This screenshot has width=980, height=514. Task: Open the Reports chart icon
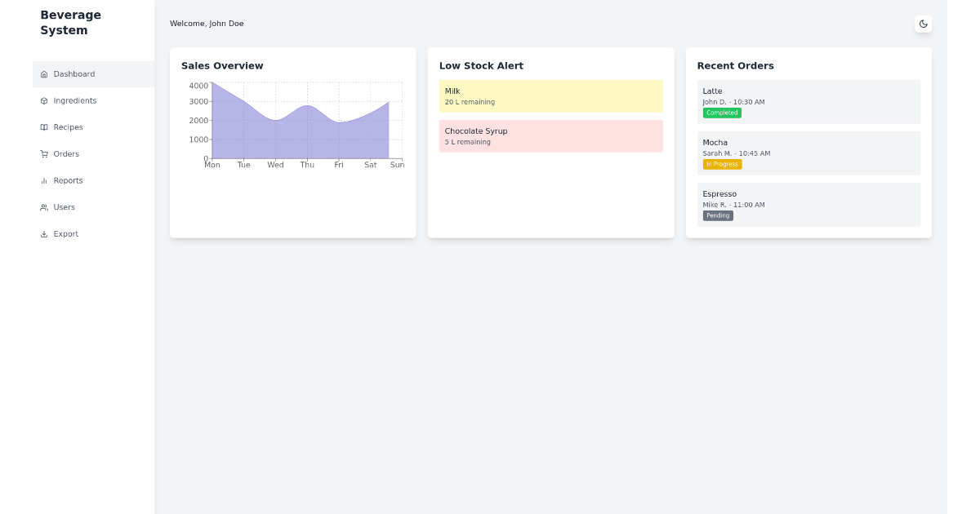coord(43,180)
